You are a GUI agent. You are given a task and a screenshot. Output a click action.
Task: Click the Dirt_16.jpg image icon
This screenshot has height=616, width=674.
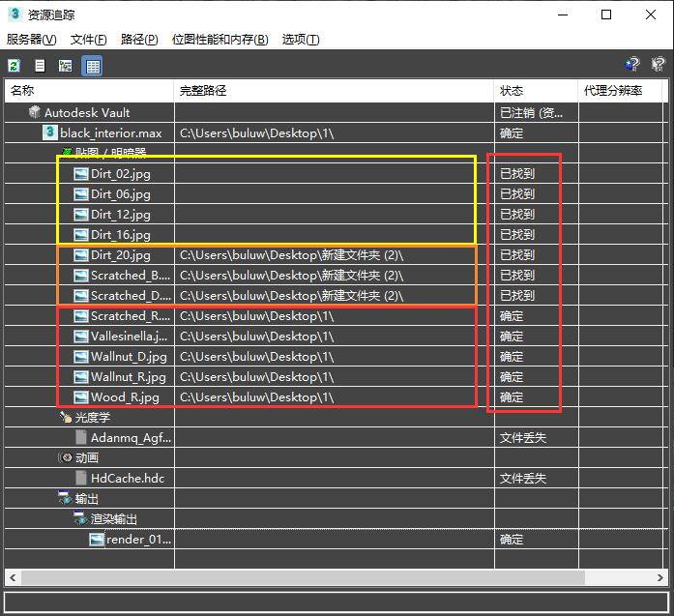[81, 235]
